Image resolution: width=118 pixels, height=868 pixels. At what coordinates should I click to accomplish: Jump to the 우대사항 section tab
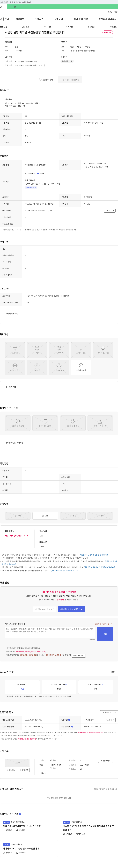47,27
